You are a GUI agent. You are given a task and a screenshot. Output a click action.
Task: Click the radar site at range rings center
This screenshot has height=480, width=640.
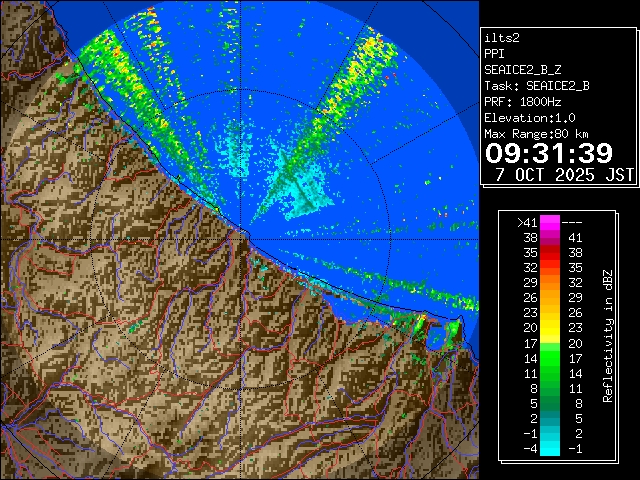click(x=241, y=229)
